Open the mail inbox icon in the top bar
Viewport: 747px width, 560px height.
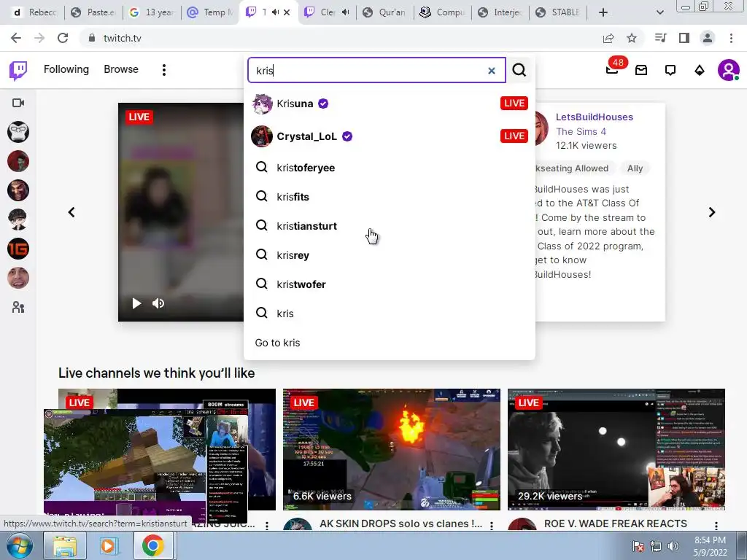click(x=641, y=71)
